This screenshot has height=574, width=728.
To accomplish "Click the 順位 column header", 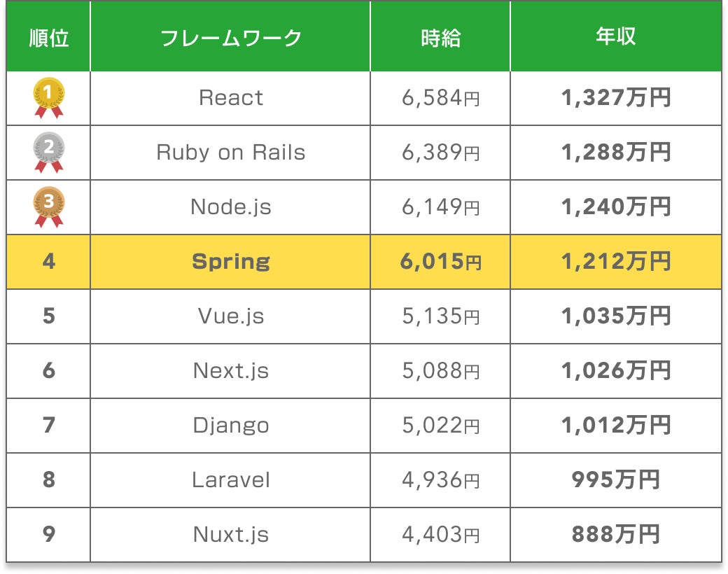I will point(49,37).
